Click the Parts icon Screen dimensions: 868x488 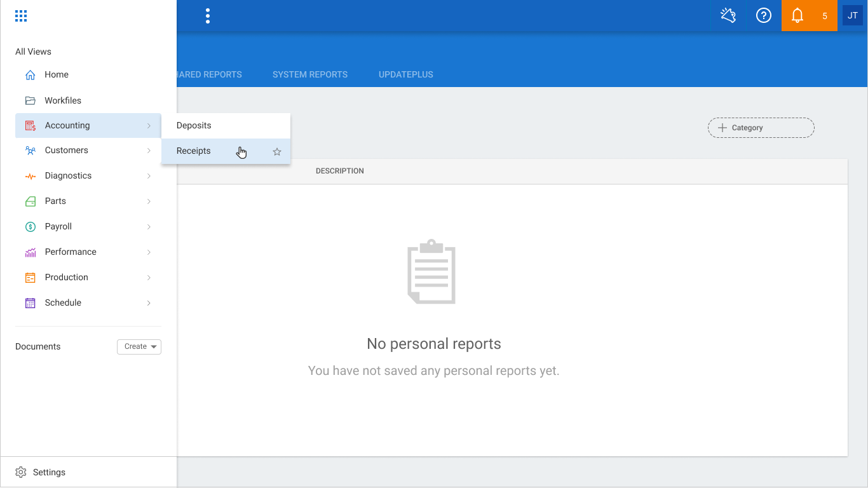click(30, 201)
